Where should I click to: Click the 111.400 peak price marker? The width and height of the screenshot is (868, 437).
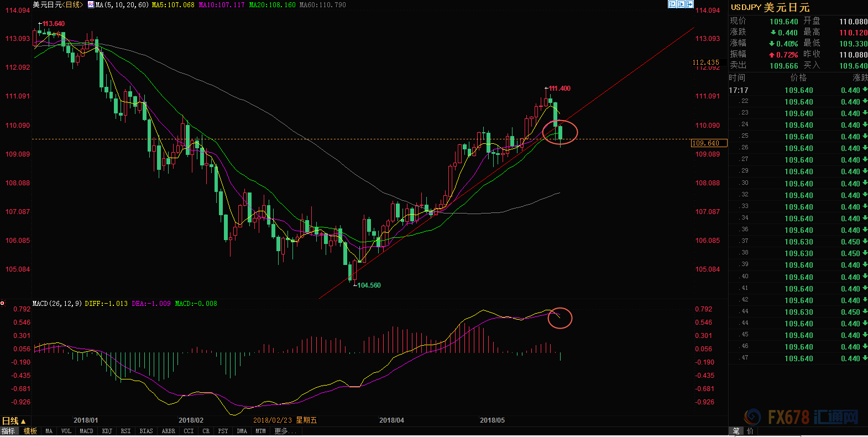(560, 89)
